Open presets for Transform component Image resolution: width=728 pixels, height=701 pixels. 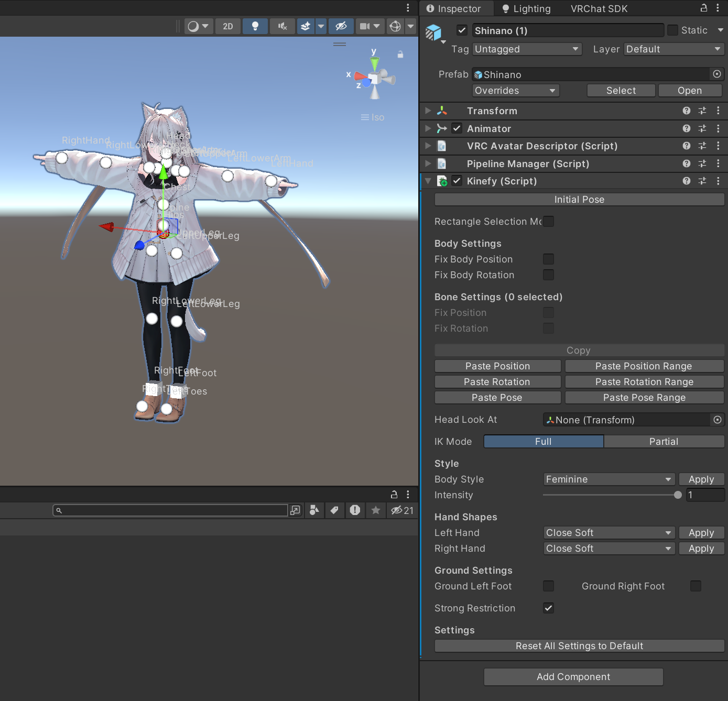click(702, 111)
